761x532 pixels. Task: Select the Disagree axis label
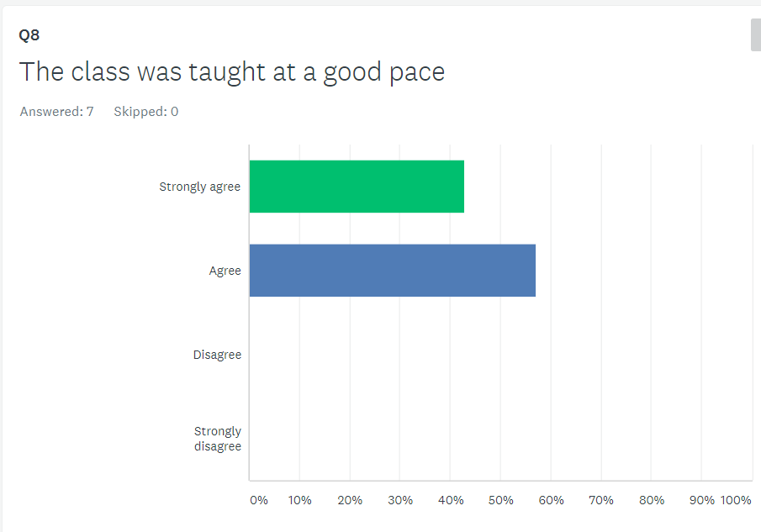[217, 355]
